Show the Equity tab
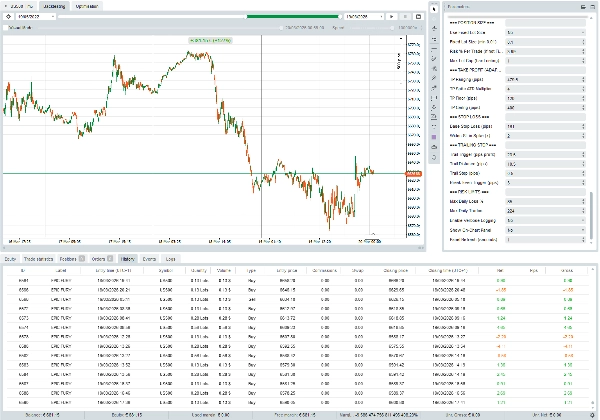 pyautogui.click(x=10, y=259)
